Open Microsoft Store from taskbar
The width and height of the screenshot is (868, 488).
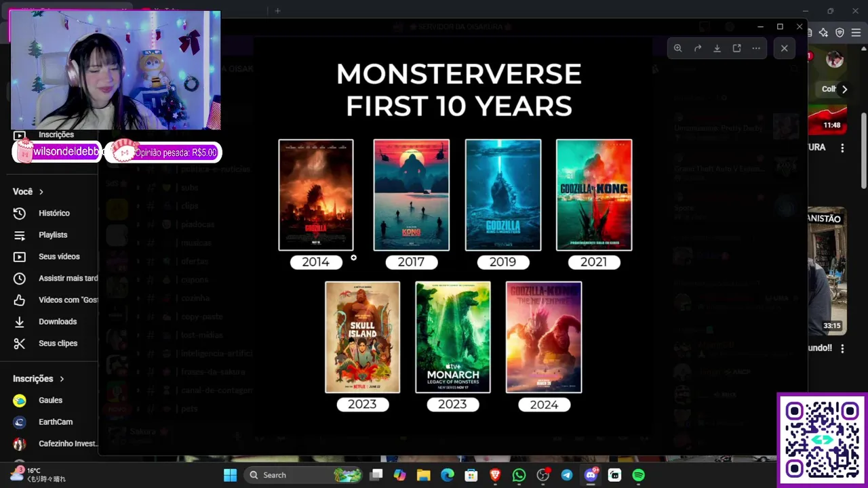point(471,475)
